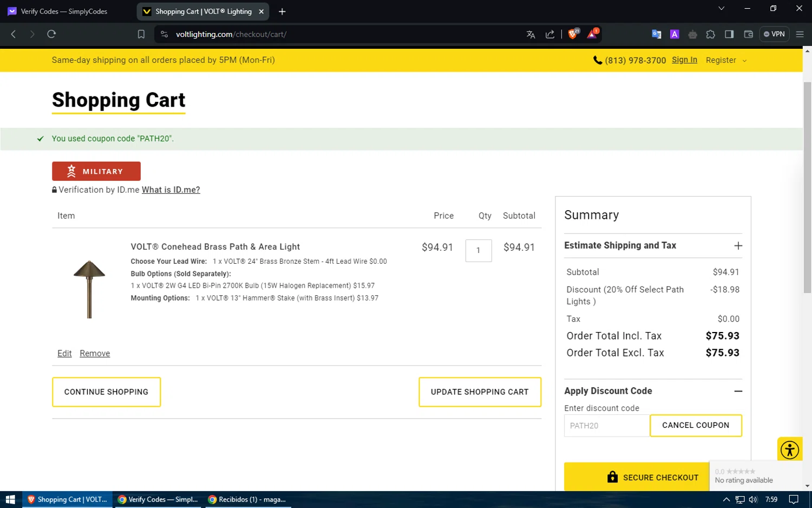The width and height of the screenshot is (812, 508).
Task: Open site settings icon in address bar
Action: pos(164,34)
